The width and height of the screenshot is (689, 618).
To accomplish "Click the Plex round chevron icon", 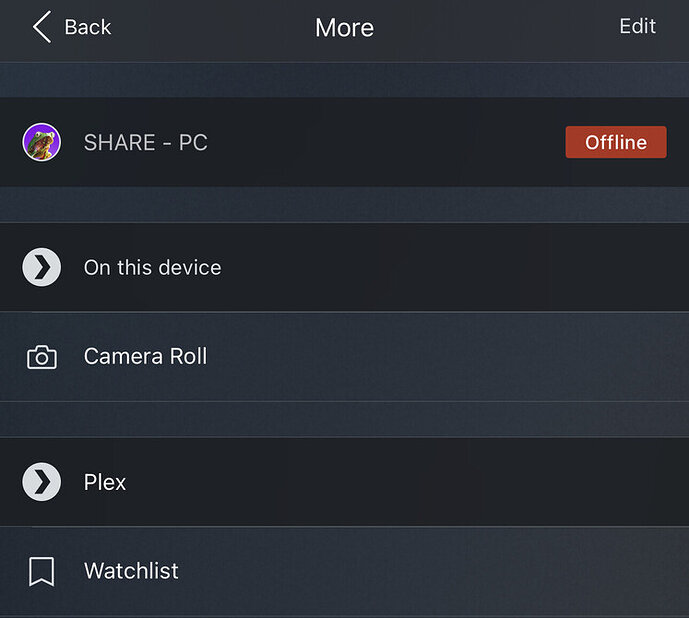I will point(41,482).
